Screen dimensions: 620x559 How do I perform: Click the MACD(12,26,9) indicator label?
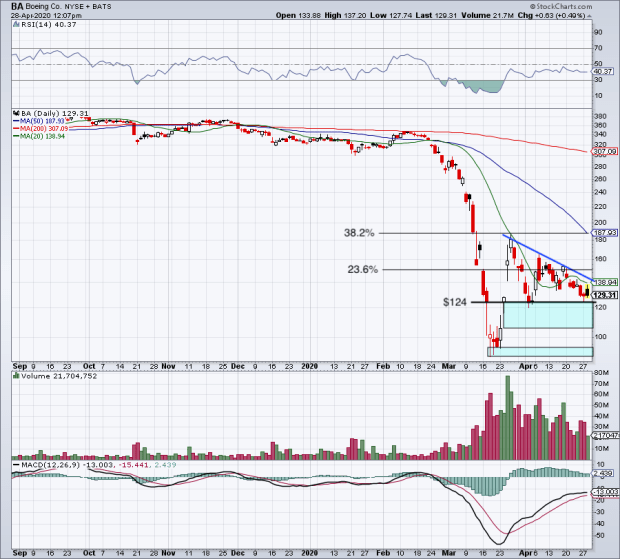[51, 465]
